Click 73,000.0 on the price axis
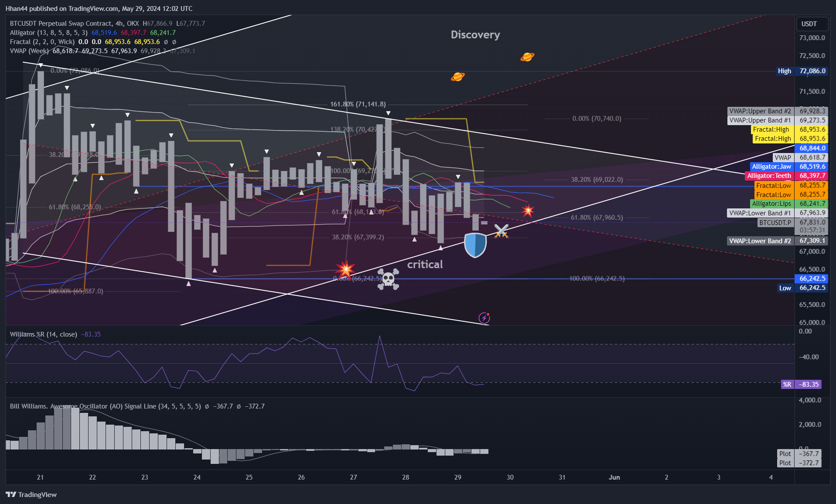This screenshot has height=504, width=836. click(812, 38)
